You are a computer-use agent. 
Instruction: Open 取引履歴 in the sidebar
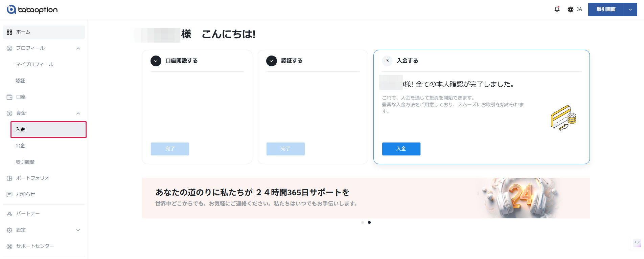click(x=25, y=162)
